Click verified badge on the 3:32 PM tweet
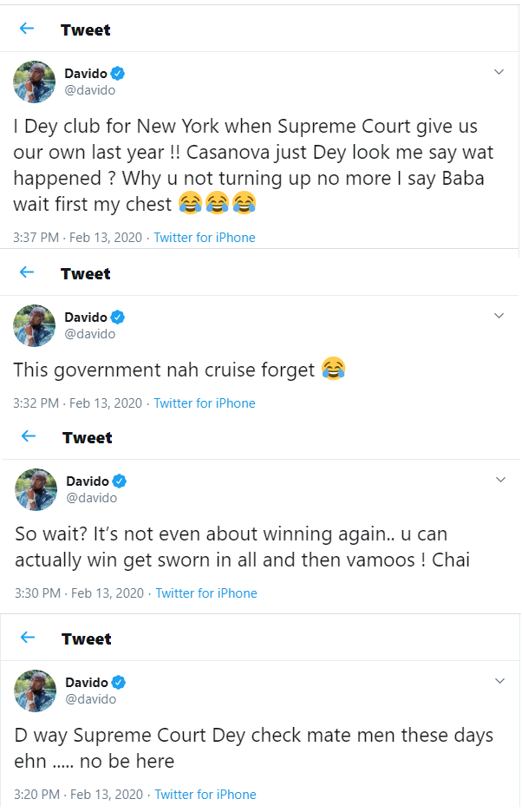The height and width of the screenshot is (812, 522). pyautogui.click(x=116, y=318)
